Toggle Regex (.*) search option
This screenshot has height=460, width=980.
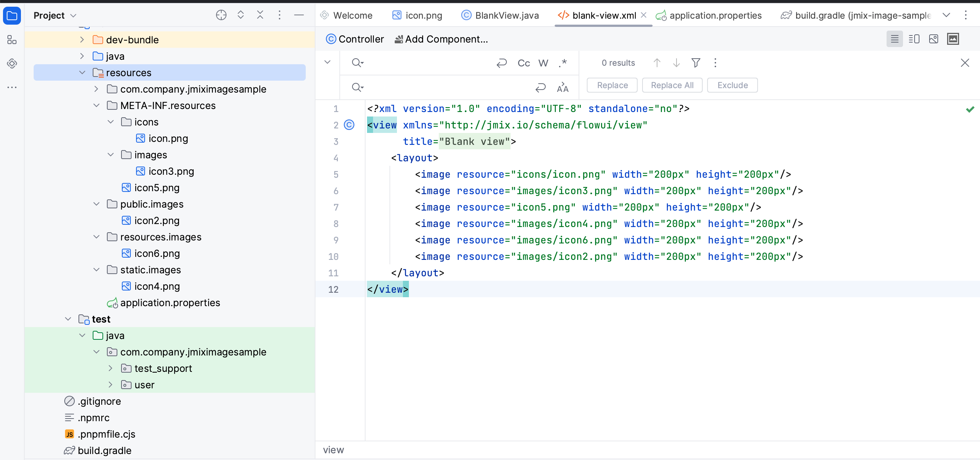(x=563, y=63)
